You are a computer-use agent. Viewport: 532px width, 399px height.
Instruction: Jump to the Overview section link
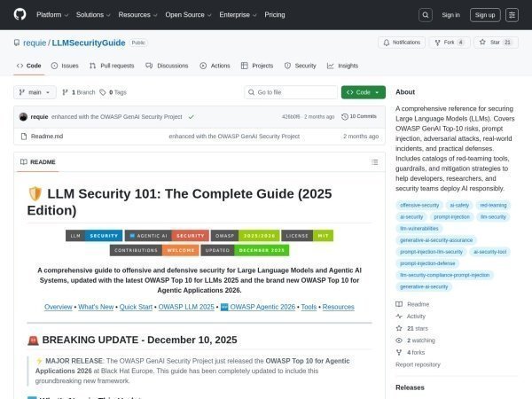pyautogui.click(x=59, y=307)
